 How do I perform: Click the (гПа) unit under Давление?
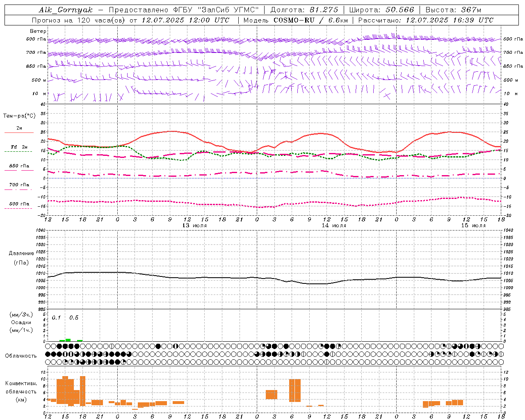21,263
